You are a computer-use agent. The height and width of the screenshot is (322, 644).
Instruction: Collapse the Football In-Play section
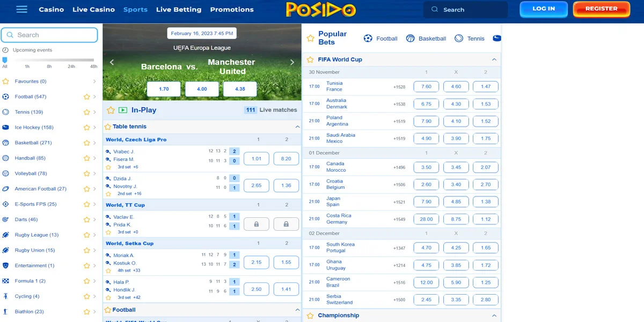click(297, 310)
